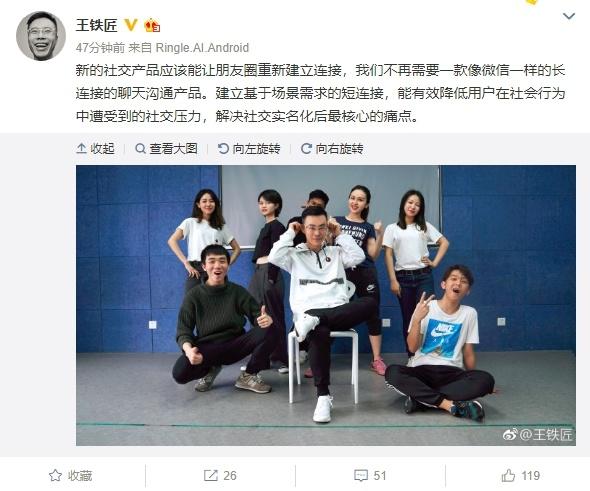Click the 查看大图 view large image button
Viewport: 590px width, 491px height.
[166, 149]
